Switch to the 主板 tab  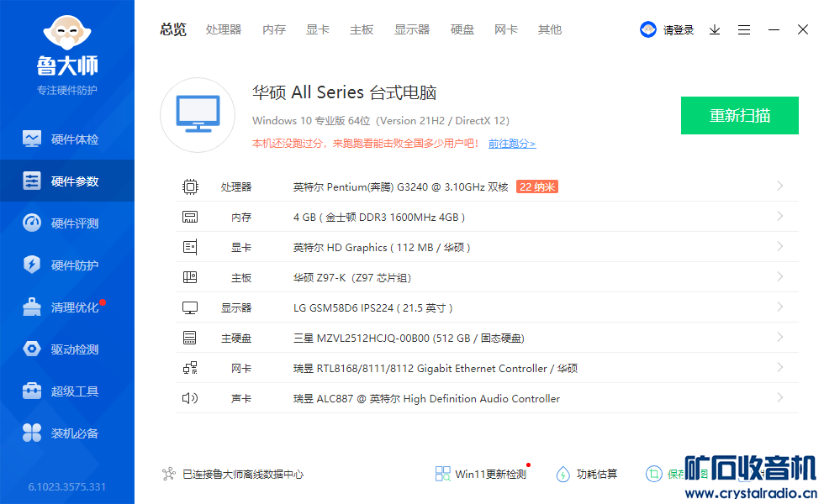(x=362, y=29)
